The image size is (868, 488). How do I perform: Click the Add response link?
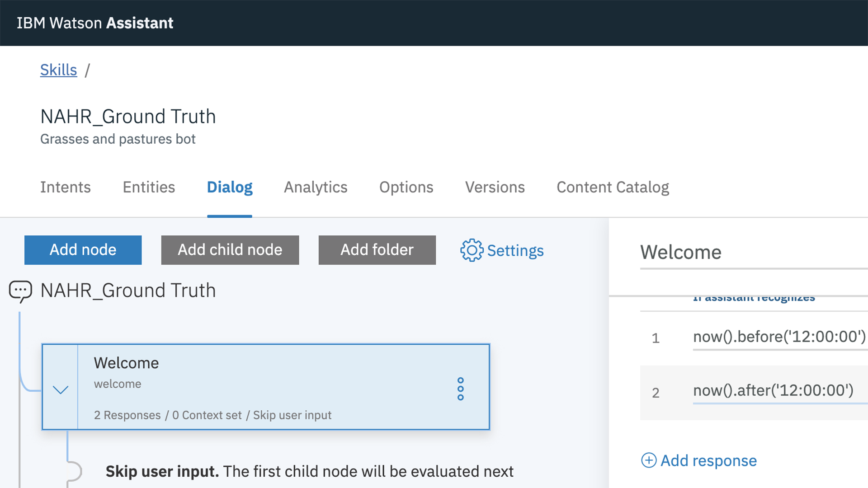point(708,460)
